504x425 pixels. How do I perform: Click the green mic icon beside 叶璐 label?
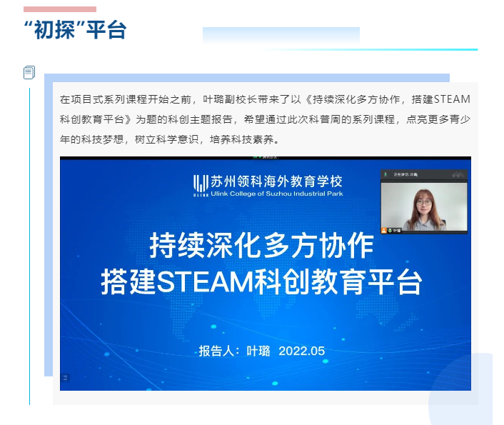click(390, 230)
